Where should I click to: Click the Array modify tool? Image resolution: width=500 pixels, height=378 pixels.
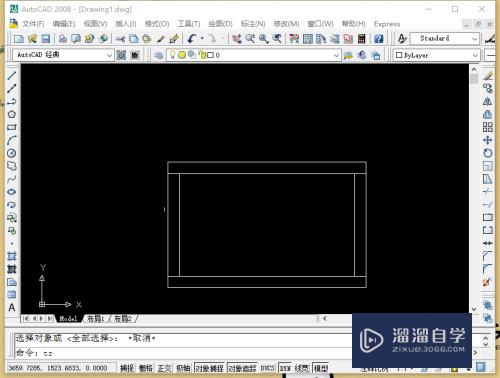coord(488,127)
